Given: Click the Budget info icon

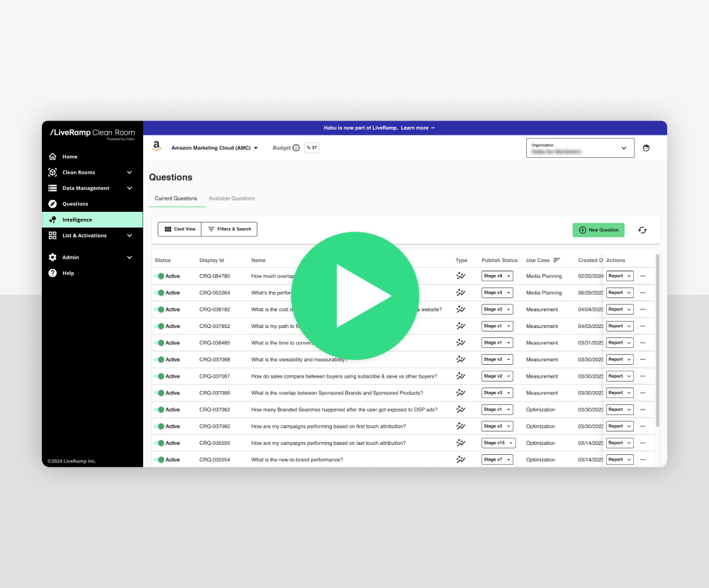Looking at the screenshot, I should point(296,148).
